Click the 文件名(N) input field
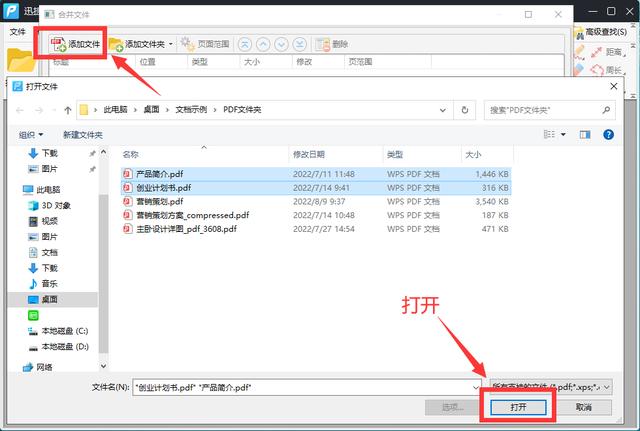Viewport: 640px width, 431px height. [307, 387]
